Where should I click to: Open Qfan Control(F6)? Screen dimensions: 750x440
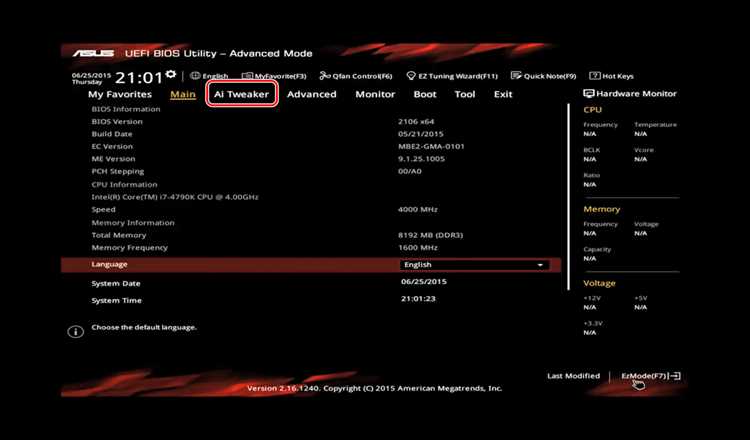pyautogui.click(x=356, y=76)
